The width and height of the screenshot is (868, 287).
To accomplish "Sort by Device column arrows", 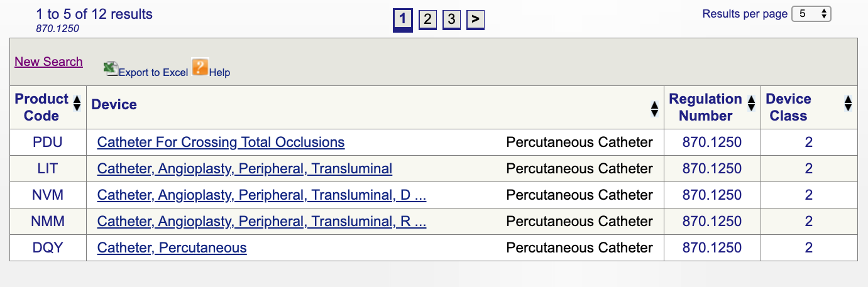I will coord(654,109).
